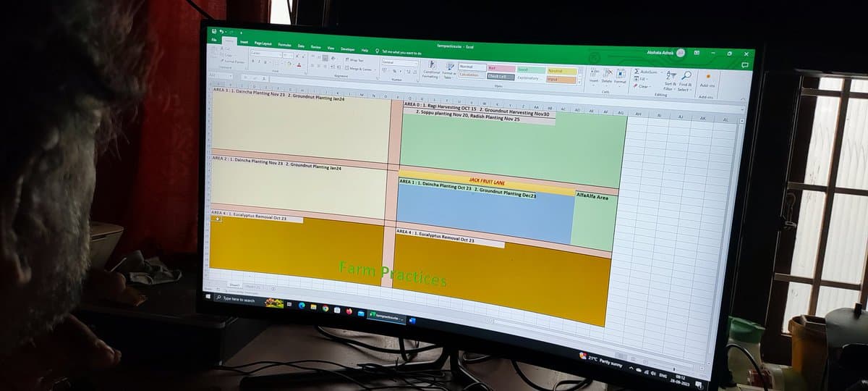The image size is (868, 391).
Task: Click the Insert cells icon
Action: [594, 75]
